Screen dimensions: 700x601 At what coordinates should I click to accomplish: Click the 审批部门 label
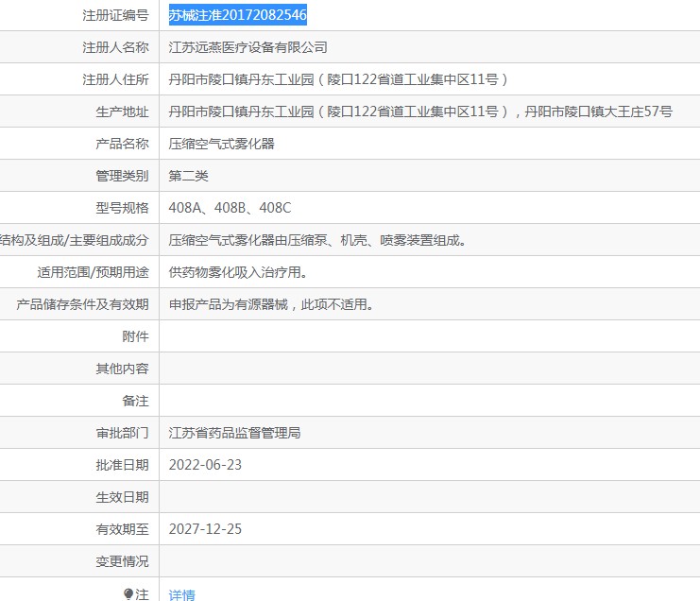pyautogui.click(x=122, y=433)
